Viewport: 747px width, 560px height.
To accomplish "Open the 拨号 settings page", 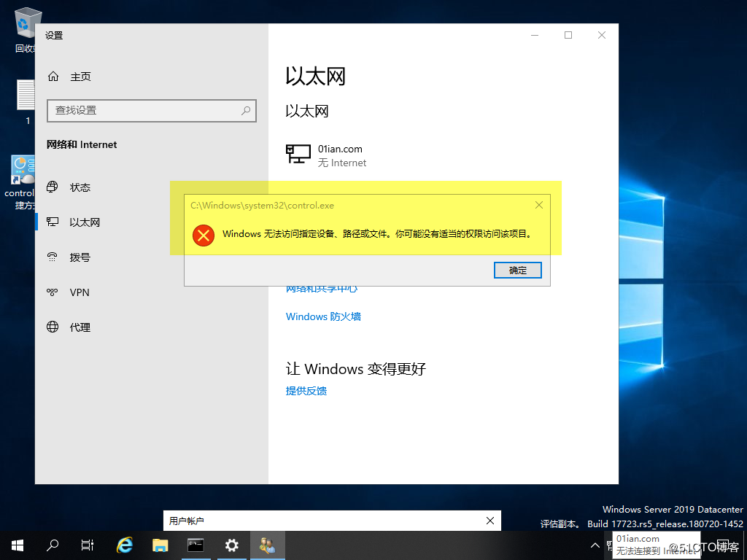I will click(80, 257).
